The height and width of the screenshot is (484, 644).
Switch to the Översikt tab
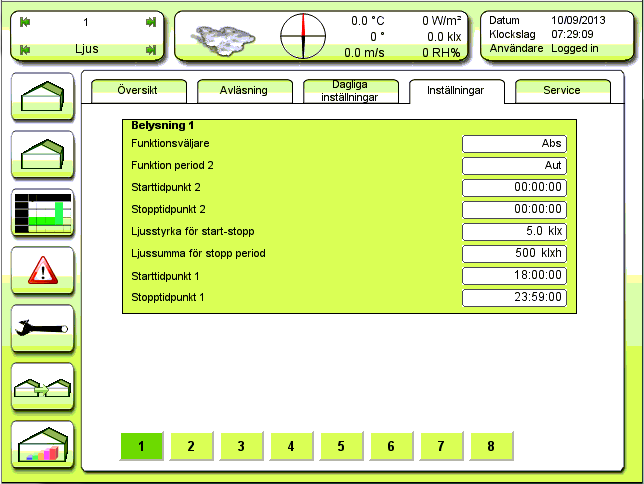(139, 91)
